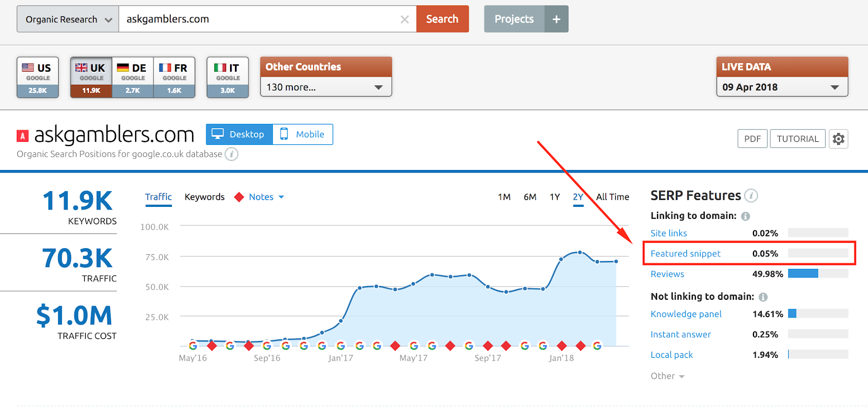Select the UK Google database
868x410 pixels.
(x=91, y=78)
